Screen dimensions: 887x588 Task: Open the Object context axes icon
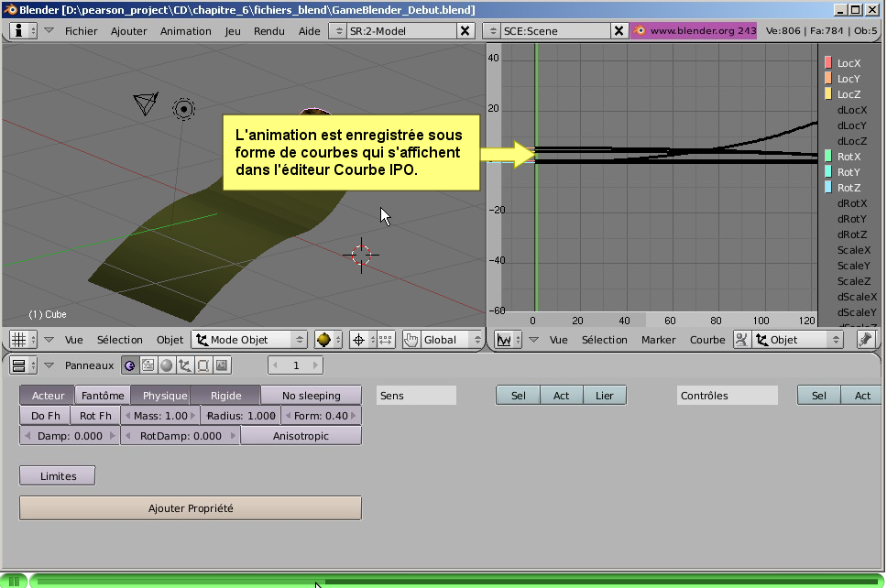184,365
